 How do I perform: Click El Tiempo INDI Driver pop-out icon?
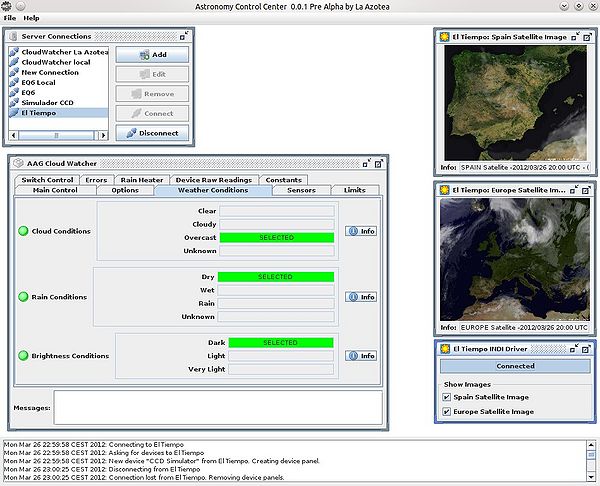pos(586,349)
